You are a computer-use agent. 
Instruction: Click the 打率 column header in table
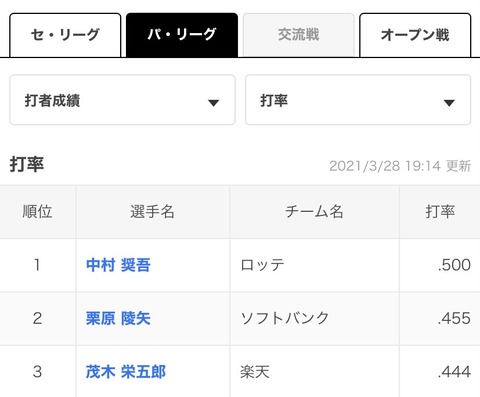coord(440,212)
